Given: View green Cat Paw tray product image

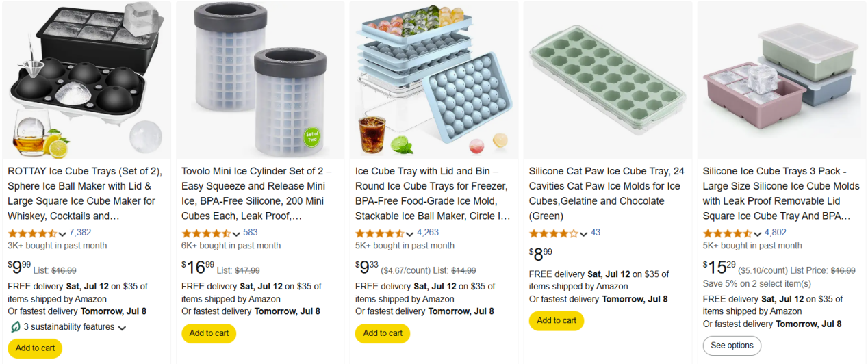Looking at the screenshot, I should tap(608, 80).
